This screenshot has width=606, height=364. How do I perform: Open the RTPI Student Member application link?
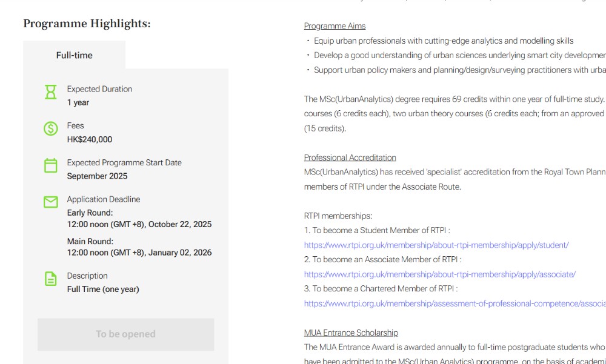[436, 245]
